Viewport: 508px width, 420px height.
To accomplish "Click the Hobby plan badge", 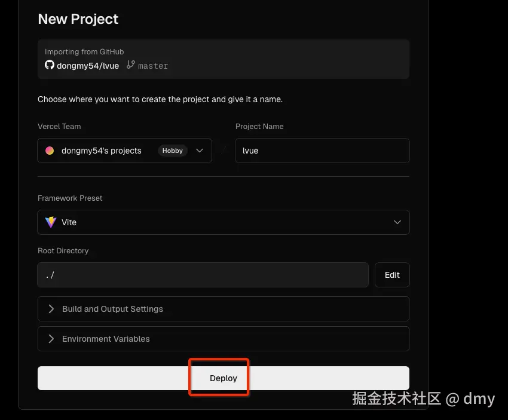I will 172,151.
